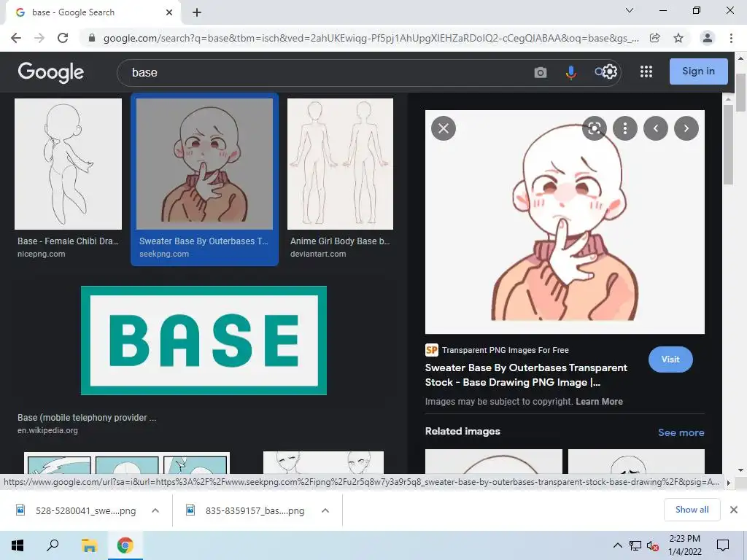The height and width of the screenshot is (560, 747).
Task: Visit the seekpng source page
Action: click(670, 359)
